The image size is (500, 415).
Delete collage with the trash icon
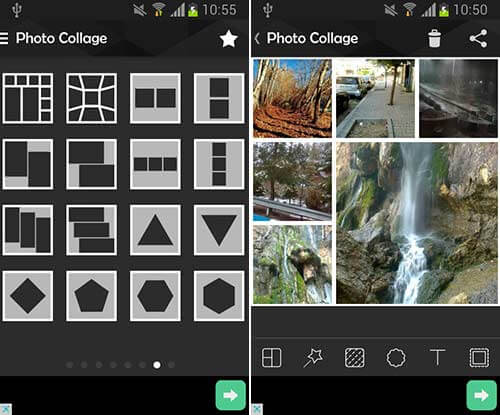point(434,38)
